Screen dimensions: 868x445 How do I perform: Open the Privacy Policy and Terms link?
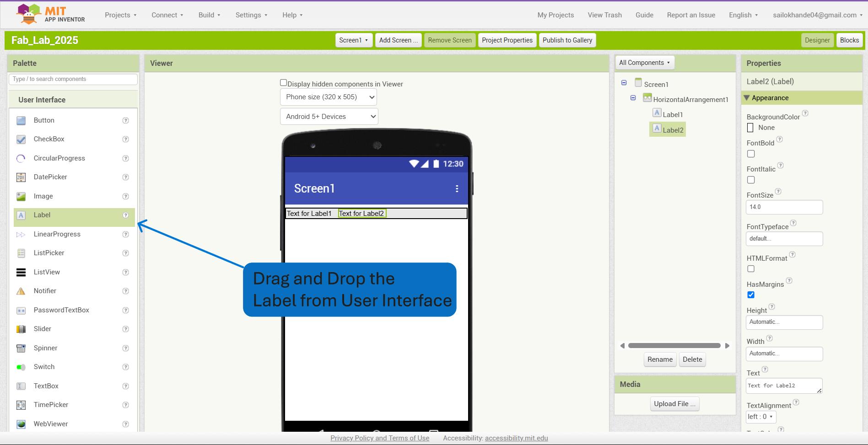[380, 438]
